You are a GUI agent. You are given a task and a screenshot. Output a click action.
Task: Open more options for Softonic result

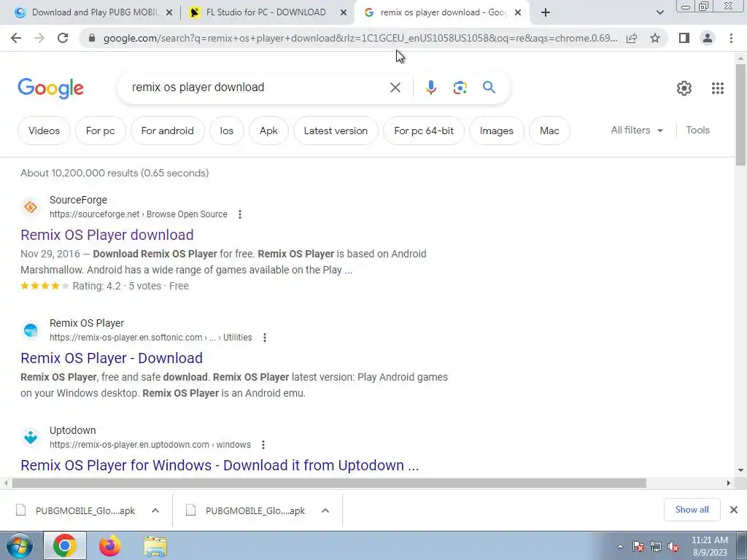tap(264, 338)
